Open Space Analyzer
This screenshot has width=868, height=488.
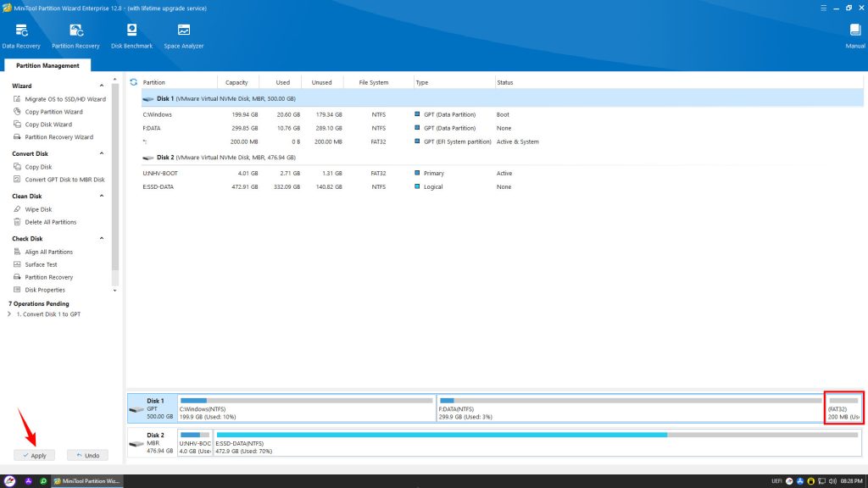click(184, 36)
